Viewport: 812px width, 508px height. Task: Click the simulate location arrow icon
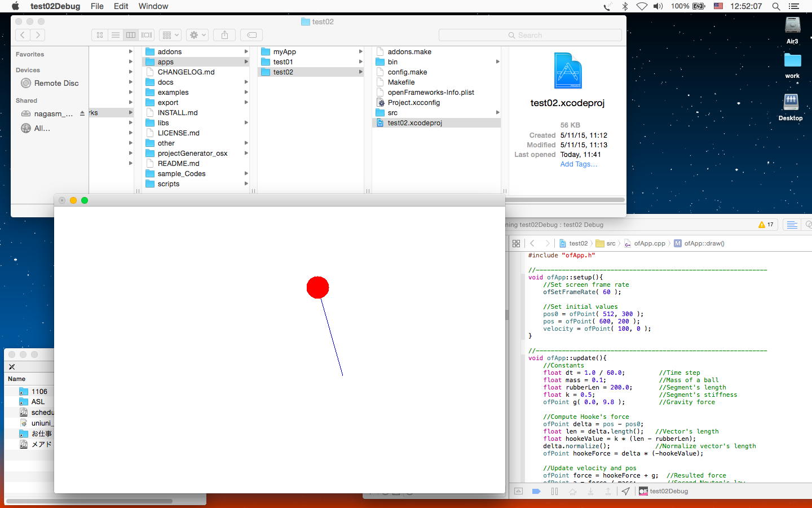[x=626, y=491]
